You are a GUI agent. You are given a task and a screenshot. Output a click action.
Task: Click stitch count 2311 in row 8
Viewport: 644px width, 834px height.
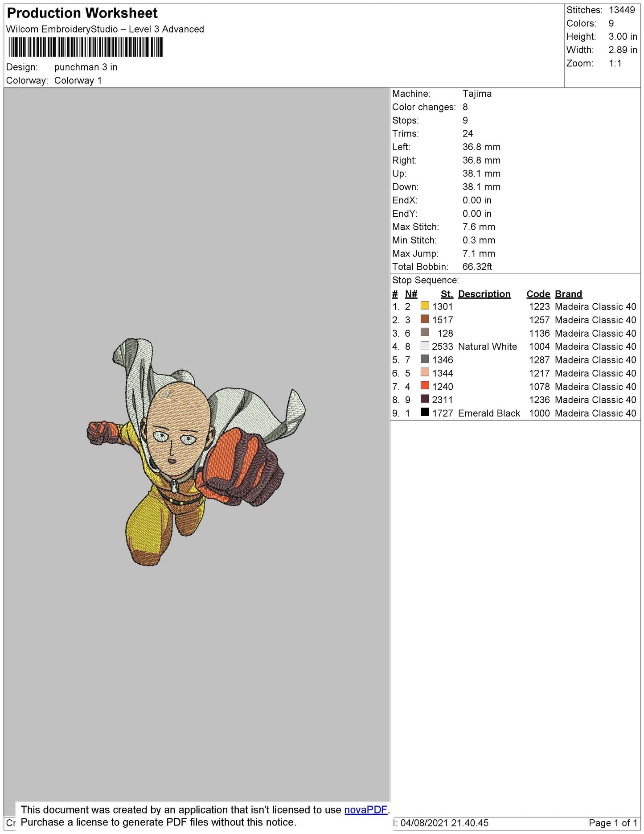tap(443, 400)
